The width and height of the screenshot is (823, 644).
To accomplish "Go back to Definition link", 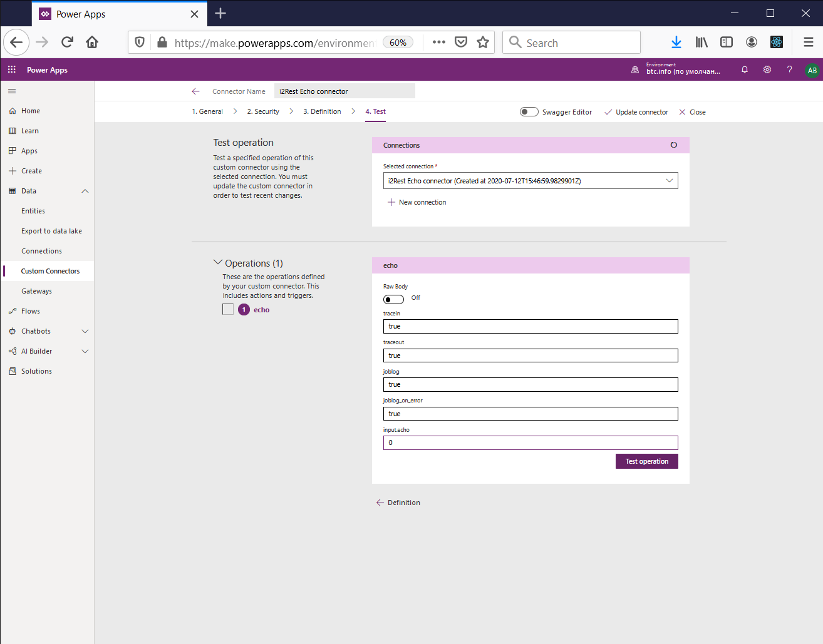I will 398,503.
